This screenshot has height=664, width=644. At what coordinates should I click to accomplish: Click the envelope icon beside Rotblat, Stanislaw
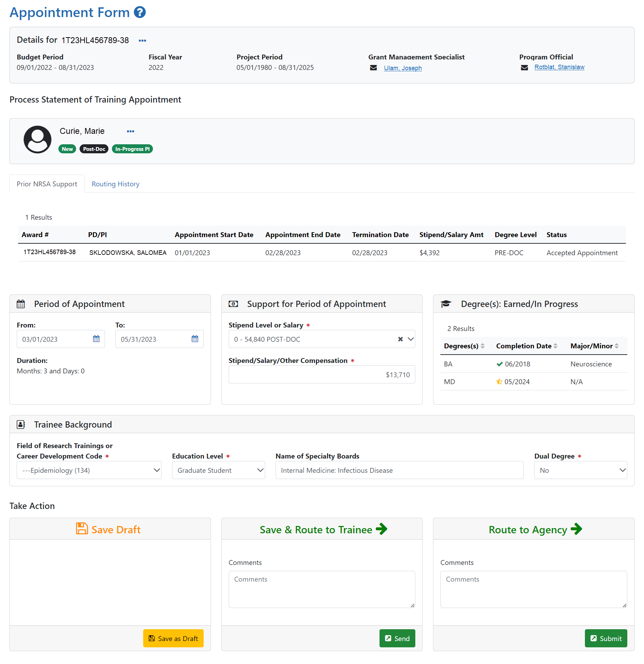pos(524,67)
